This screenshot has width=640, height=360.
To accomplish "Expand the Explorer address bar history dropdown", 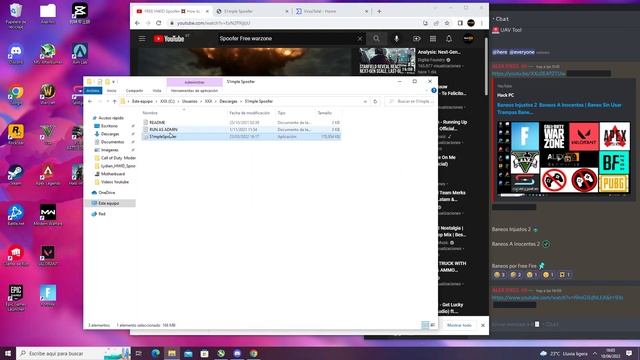I will (x=365, y=101).
